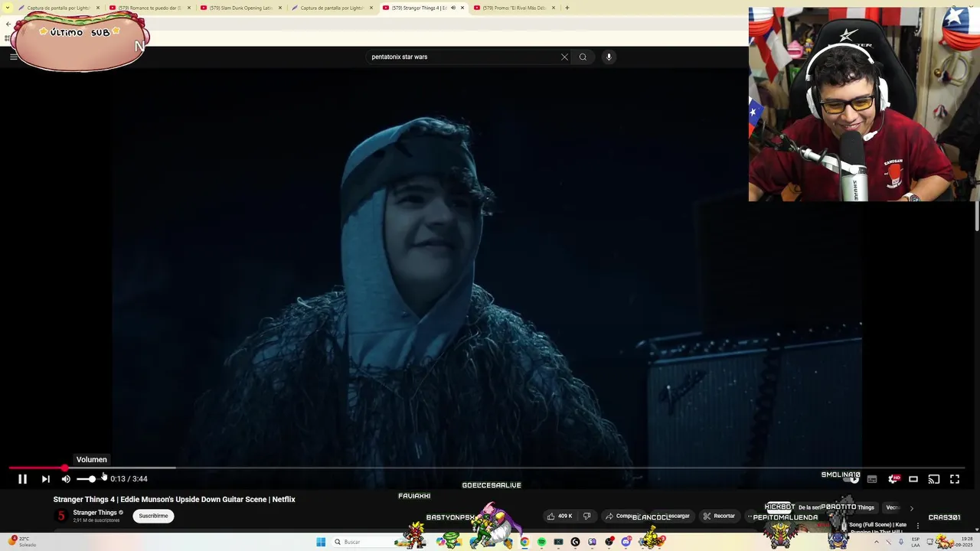The image size is (980, 551).
Task: Switch the ESP LAA input language
Action: tap(916, 542)
